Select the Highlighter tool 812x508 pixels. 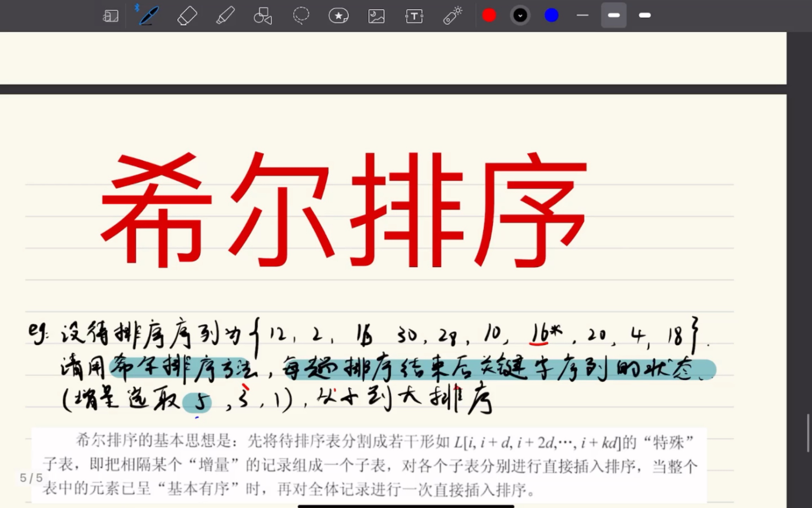click(x=225, y=16)
